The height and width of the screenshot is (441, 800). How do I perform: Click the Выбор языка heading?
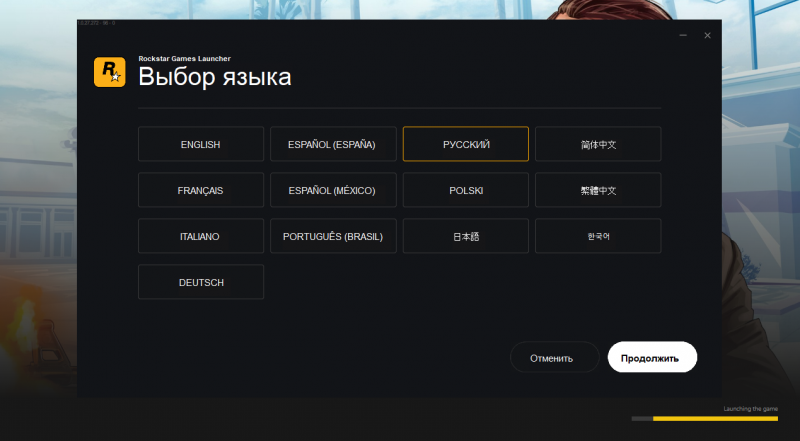click(x=215, y=77)
